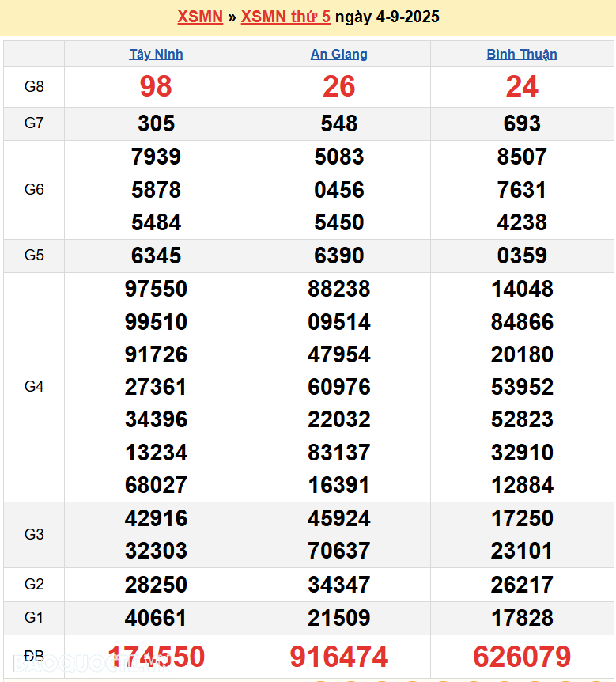
Task: Click Bình Thuận G2 number 26217
Action: coord(522,585)
